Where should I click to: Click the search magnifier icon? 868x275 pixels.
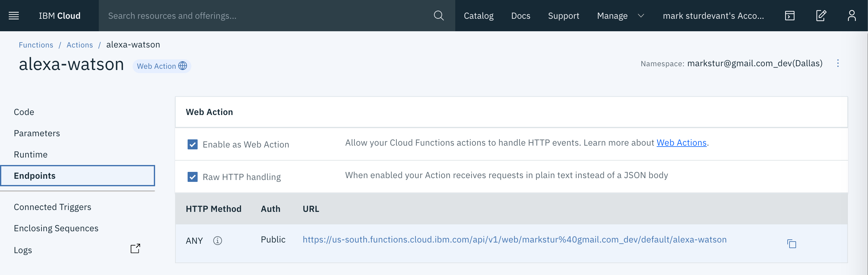click(x=438, y=16)
